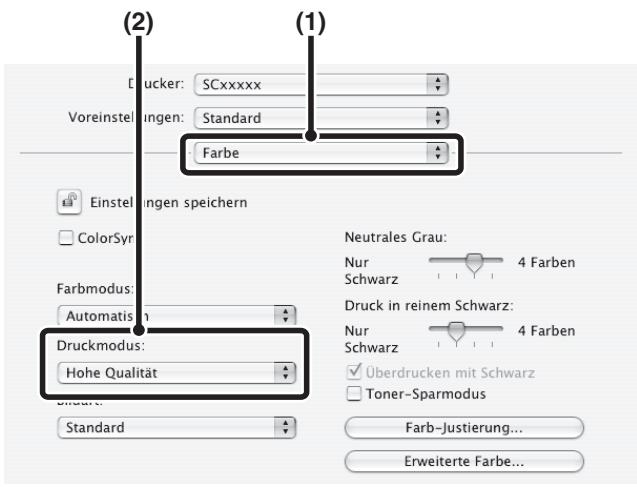Click the up-down arrows on Farbe popup
The width and height of the screenshot is (637, 487).
pos(438,153)
